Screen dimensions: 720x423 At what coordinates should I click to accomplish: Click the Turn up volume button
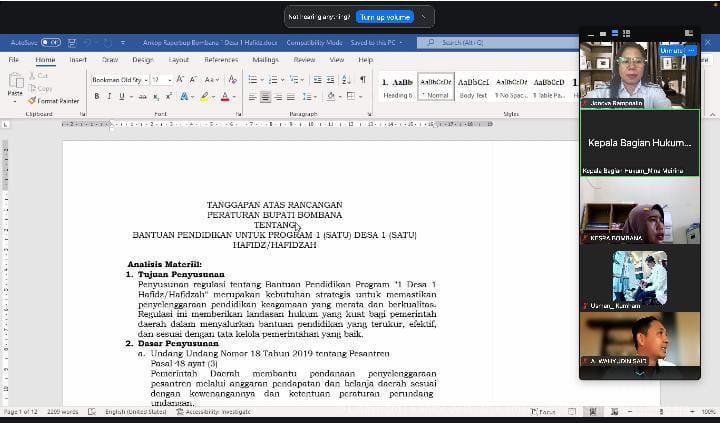(x=384, y=17)
